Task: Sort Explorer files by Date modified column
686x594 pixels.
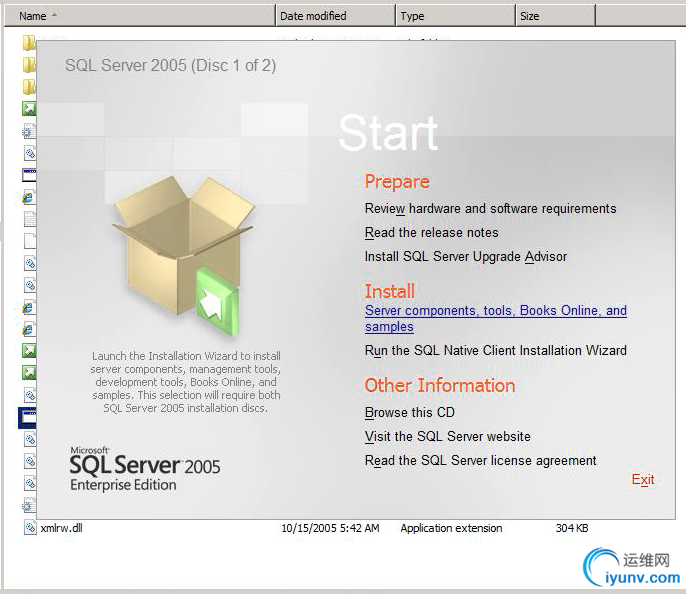Action: (335, 16)
